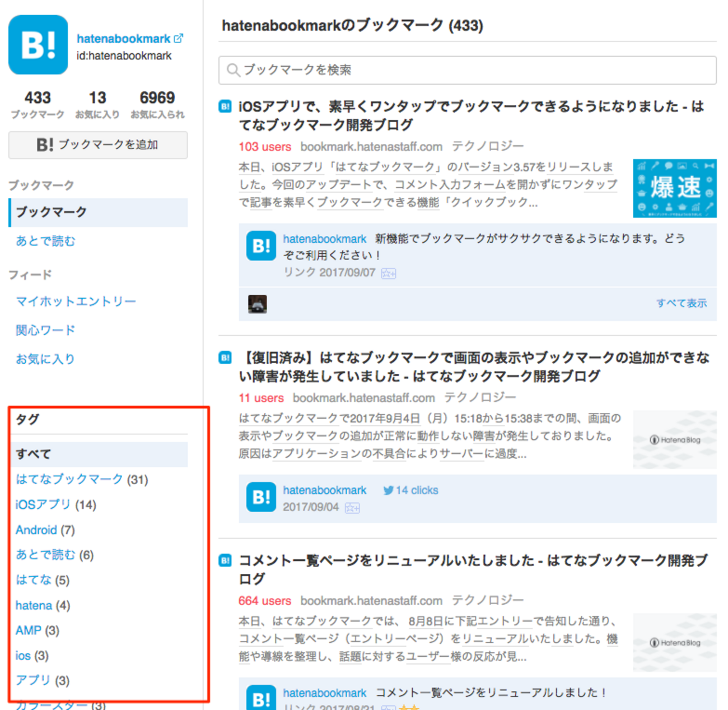Screen dimensions: 728x710
Task: Open Hatena Blog thumbnail of 復旧済み article
Action: click(675, 440)
